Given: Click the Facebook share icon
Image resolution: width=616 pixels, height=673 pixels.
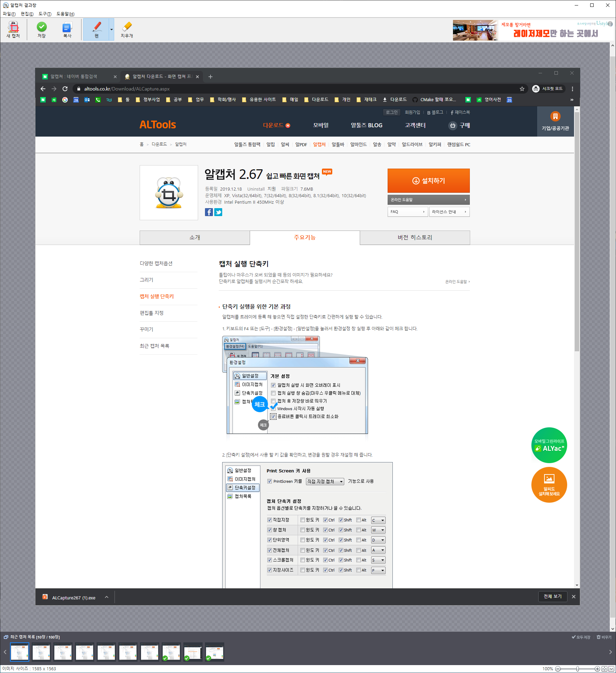Looking at the screenshot, I should point(209,212).
